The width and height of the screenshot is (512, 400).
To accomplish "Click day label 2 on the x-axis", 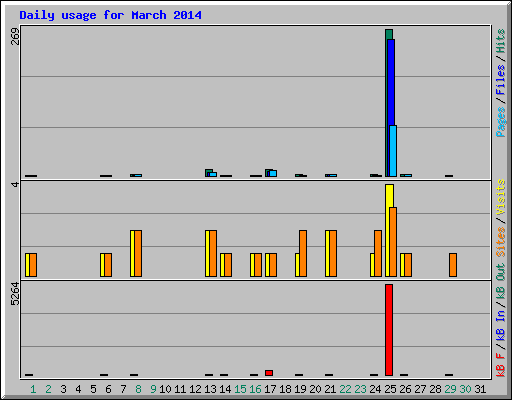I will (48, 389).
